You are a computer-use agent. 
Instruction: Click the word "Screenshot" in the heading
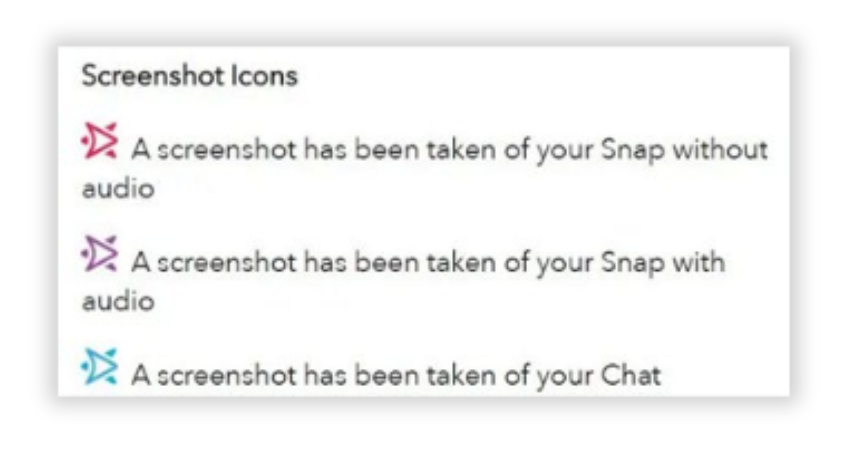(x=157, y=77)
